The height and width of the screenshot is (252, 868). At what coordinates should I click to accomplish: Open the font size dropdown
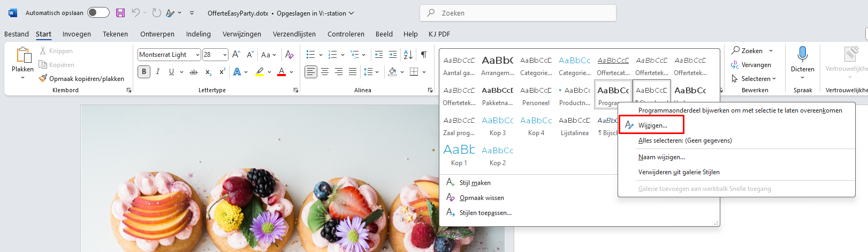pyautogui.click(x=225, y=55)
